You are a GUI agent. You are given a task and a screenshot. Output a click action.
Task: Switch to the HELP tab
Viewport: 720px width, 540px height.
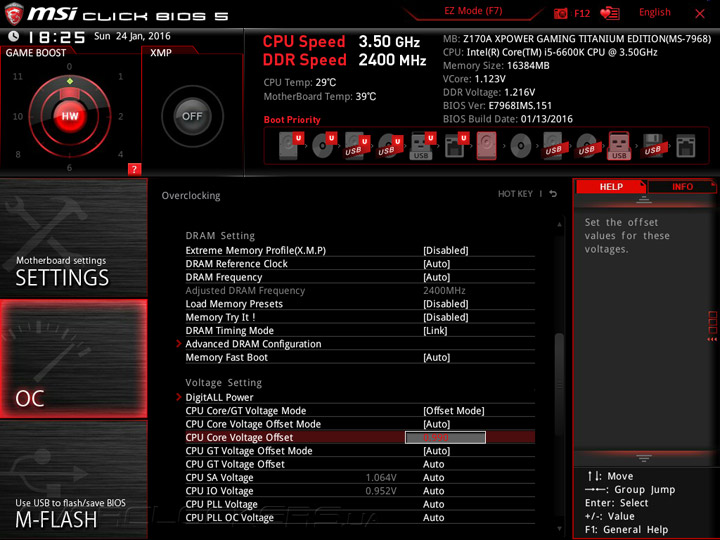pyautogui.click(x=611, y=187)
